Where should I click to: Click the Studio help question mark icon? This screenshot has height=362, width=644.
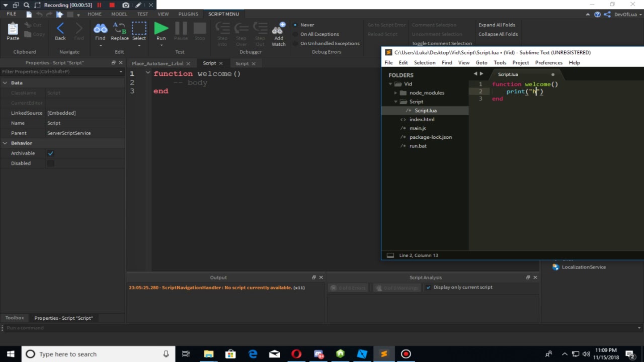597,15
